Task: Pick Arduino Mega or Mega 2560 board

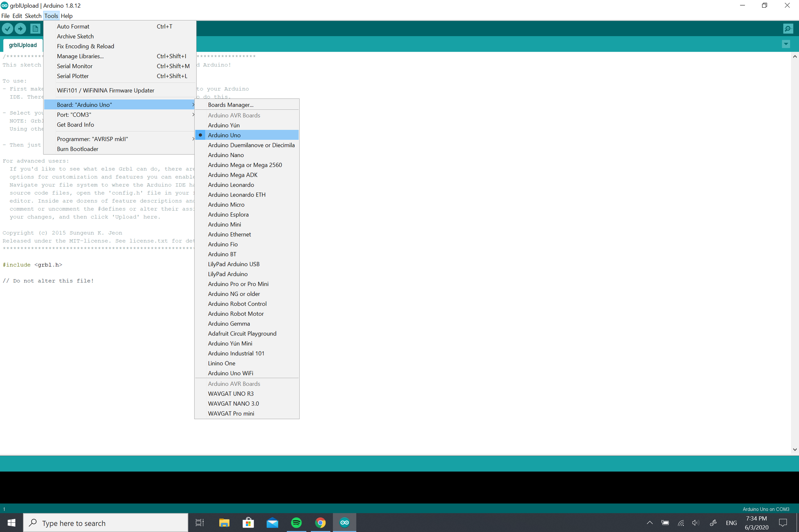Action: 245,165
